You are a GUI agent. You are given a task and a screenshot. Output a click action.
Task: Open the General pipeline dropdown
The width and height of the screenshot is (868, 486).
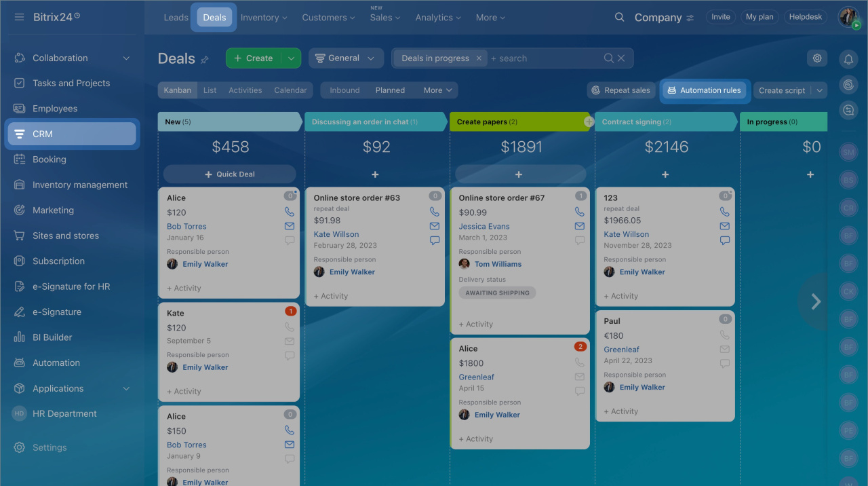coord(346,58)
